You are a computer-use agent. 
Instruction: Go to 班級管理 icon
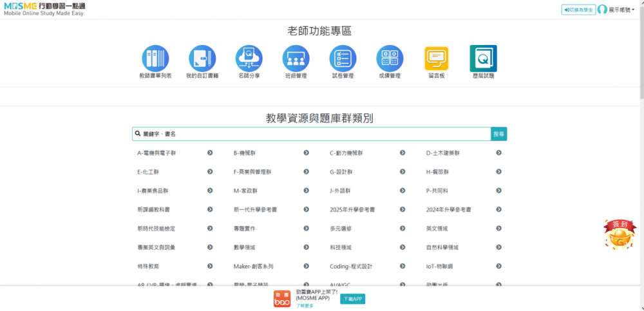click(296, 58)
